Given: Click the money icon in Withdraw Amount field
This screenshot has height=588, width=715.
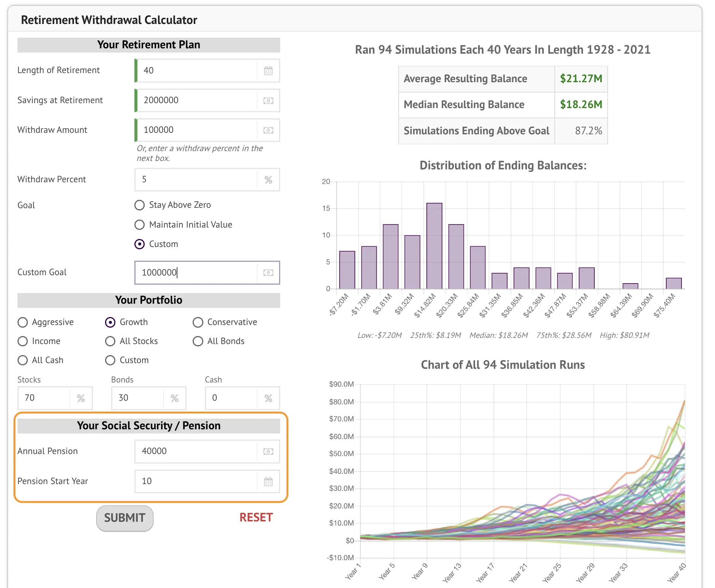Looking at the screenshot, I should tap(268, 130).
